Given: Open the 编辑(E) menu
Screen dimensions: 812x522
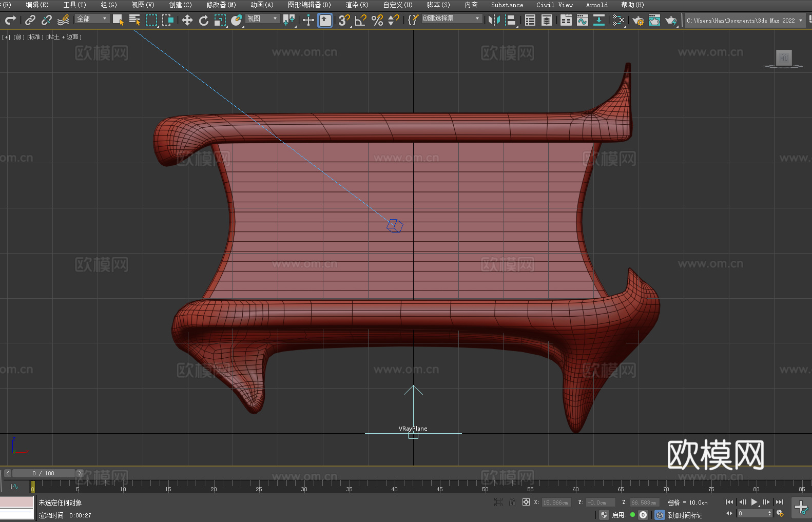Looking at the screenshot, I should 37,5.
